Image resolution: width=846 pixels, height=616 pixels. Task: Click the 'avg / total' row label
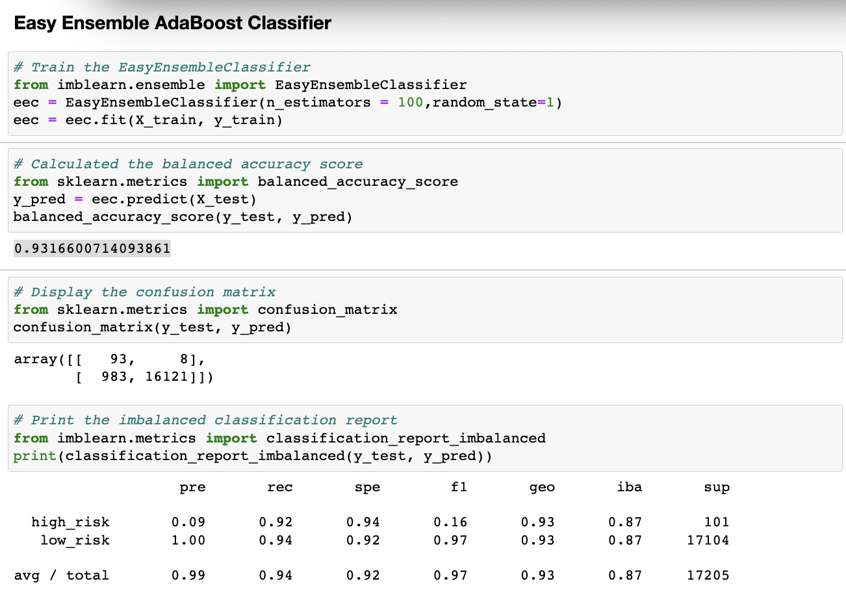[62, 576]
